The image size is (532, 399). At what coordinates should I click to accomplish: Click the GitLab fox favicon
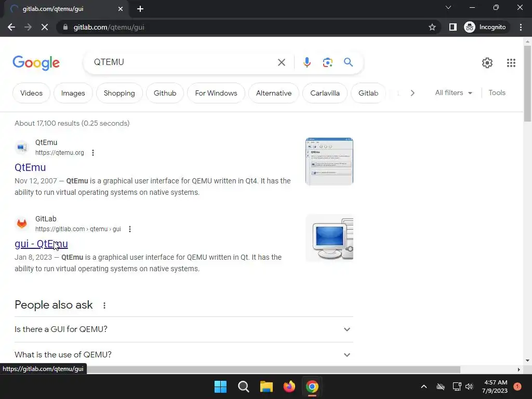click(x=22, y=223)
